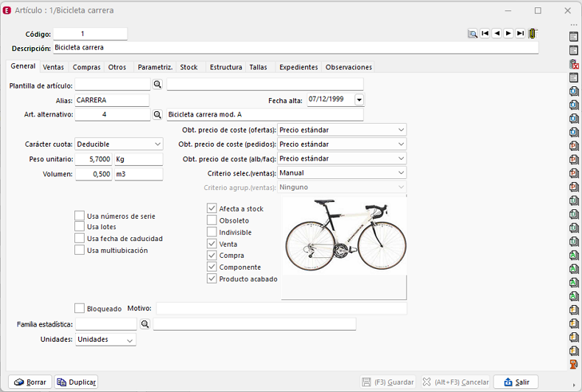Viewport: 582px width, 392px height.
Task: Switch to Expedientes tab
Action: [299, 67]
